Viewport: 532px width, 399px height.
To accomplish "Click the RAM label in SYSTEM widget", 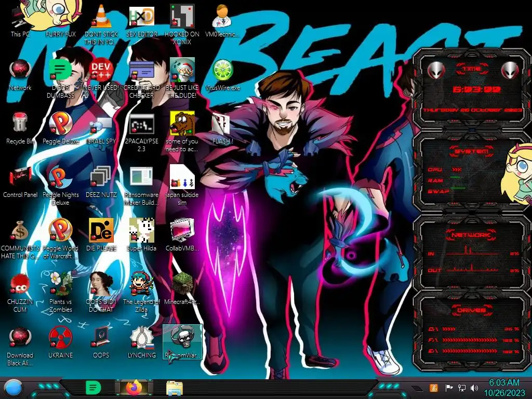I will click(x=435, y=180).
